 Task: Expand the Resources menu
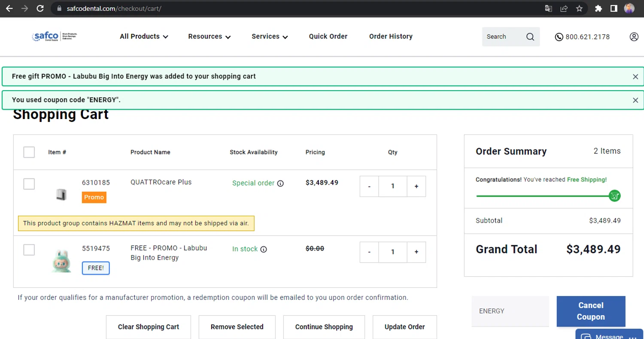210,37
